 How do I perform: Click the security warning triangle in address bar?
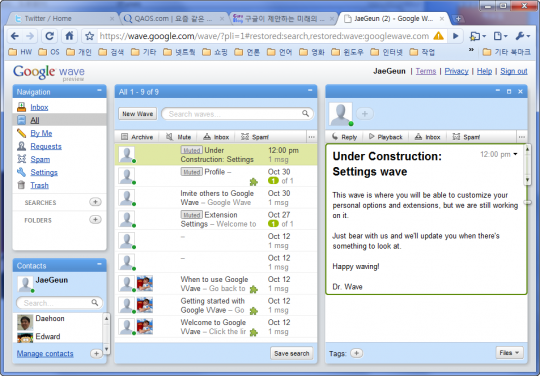[x=438, y=35]
